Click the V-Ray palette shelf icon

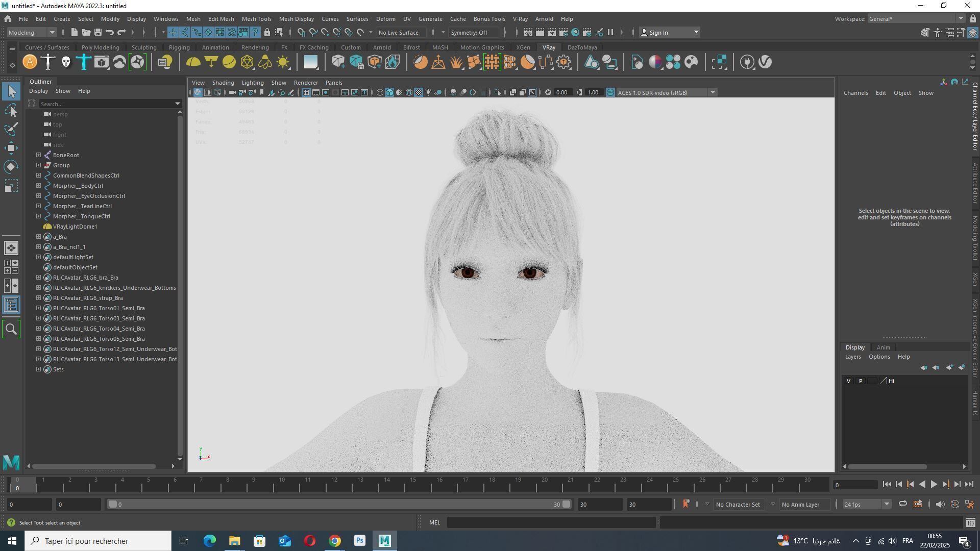[x=691, y=62]
